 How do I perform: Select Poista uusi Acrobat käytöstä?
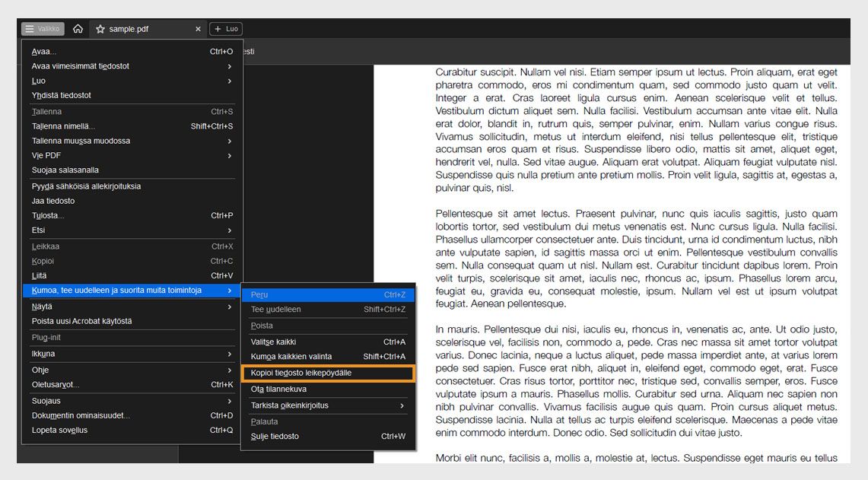coord(132,321)
